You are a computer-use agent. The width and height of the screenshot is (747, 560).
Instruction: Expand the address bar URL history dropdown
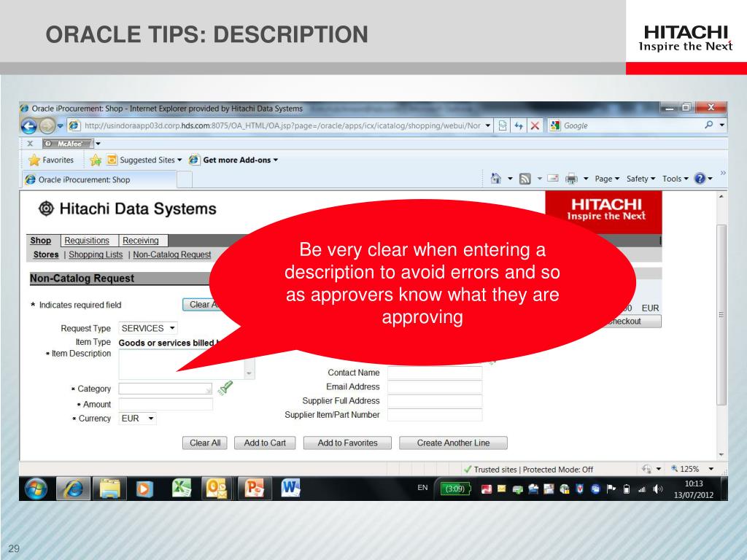coord(488,125)
